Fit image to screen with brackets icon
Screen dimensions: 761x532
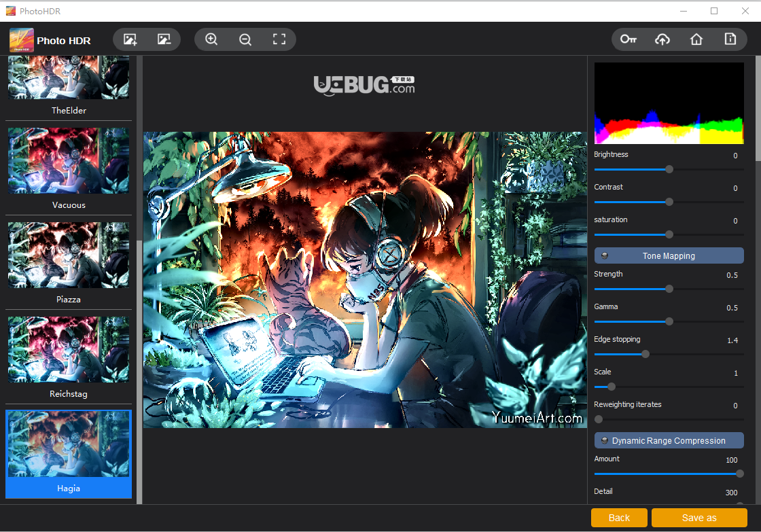pos(279,39)
